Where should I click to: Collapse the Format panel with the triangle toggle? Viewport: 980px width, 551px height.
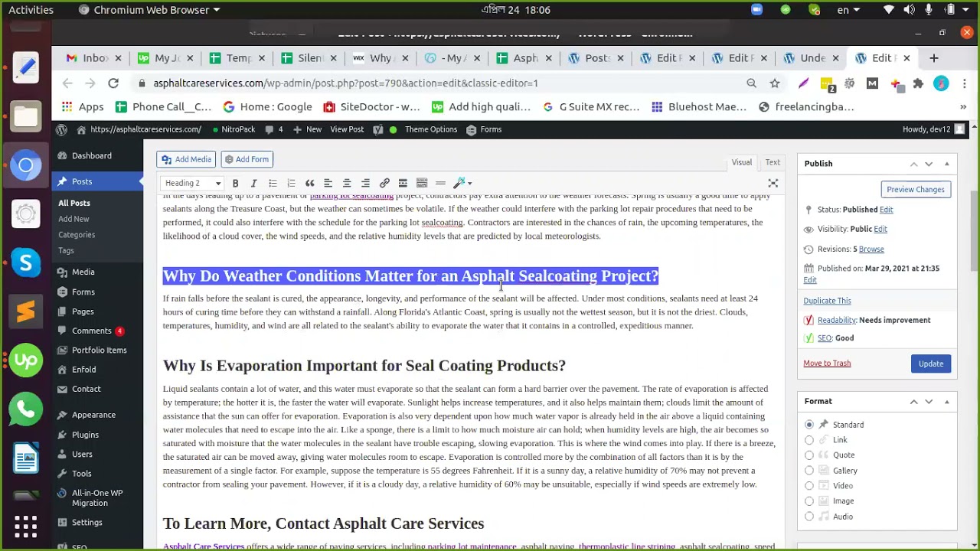947,401
